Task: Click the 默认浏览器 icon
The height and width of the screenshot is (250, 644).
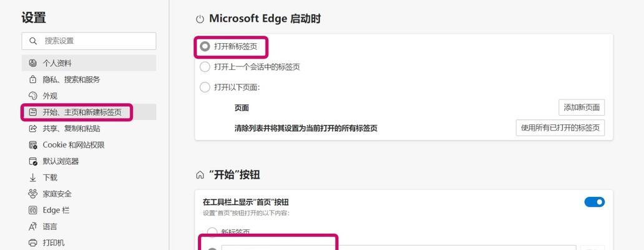Action: [x=33, y=161]
